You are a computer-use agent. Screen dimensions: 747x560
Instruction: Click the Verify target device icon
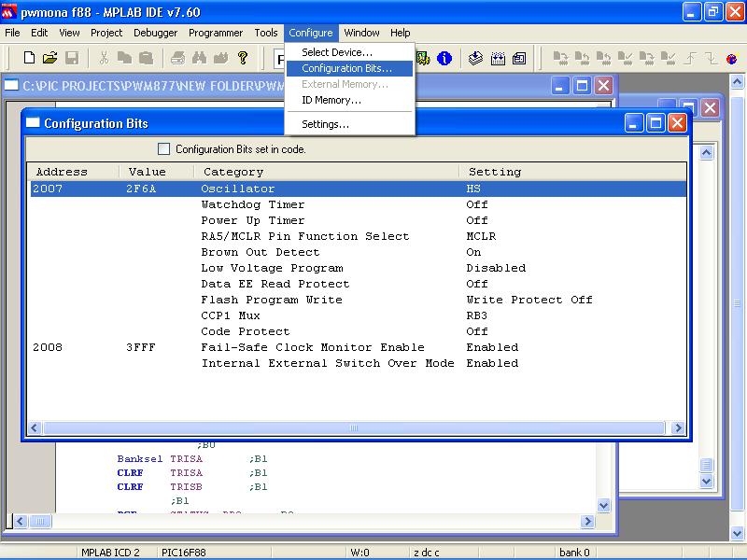(x=625, y=58)
